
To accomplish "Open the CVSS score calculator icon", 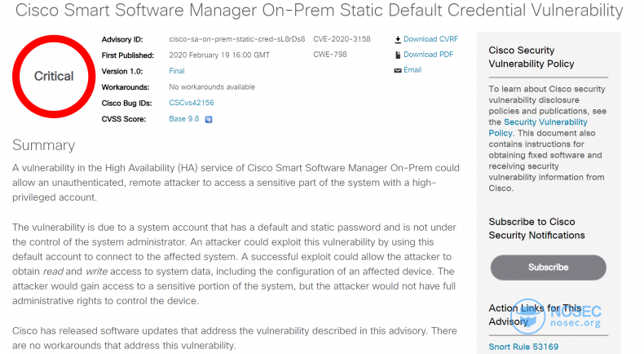I will (x=209, y=119).
